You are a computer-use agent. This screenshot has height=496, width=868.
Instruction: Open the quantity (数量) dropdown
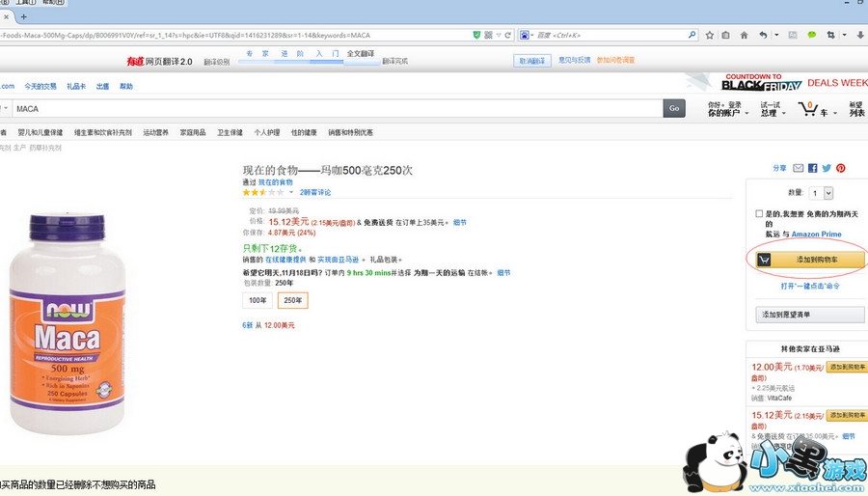(x=821, y=193)
